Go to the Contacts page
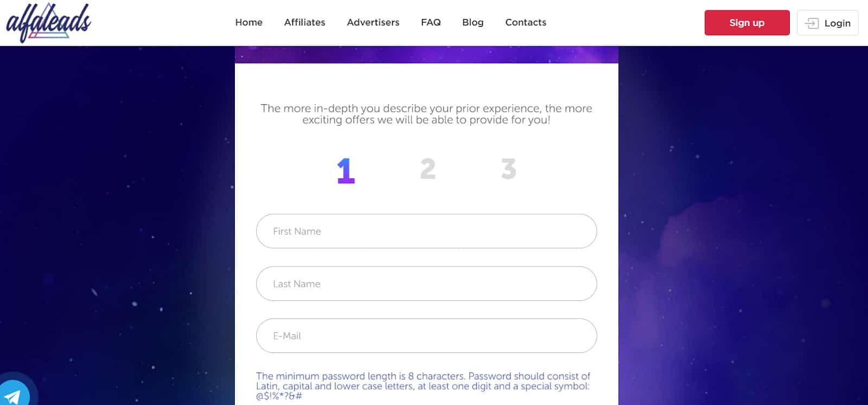 point(526,22)
